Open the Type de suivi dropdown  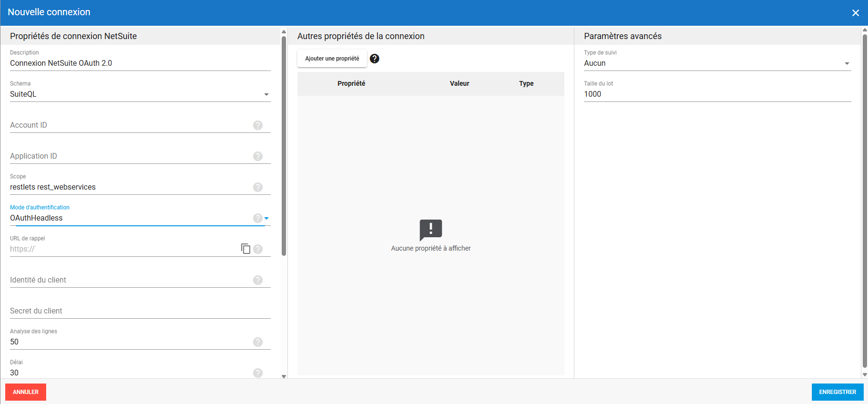718,63
